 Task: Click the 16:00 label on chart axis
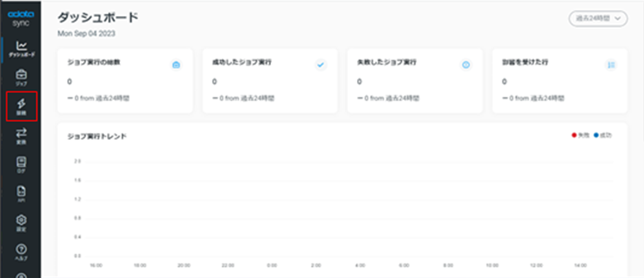[96, 266]
